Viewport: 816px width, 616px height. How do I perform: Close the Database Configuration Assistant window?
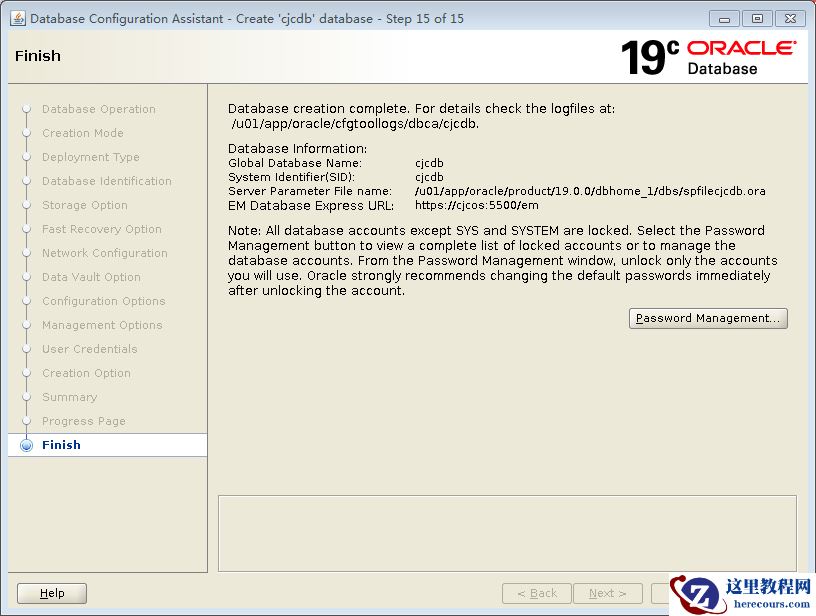pos(790,19)
